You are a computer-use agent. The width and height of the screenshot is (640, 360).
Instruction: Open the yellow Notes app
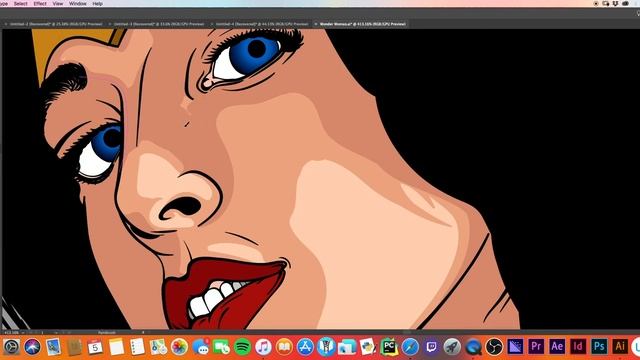click(x=116, y=347)
